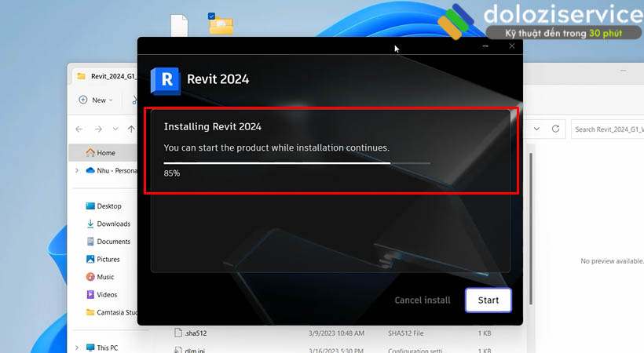Click the Desktop icon in sidebar
The width and height of the screenshot is (644, 353).
click(x=90, y=206)
